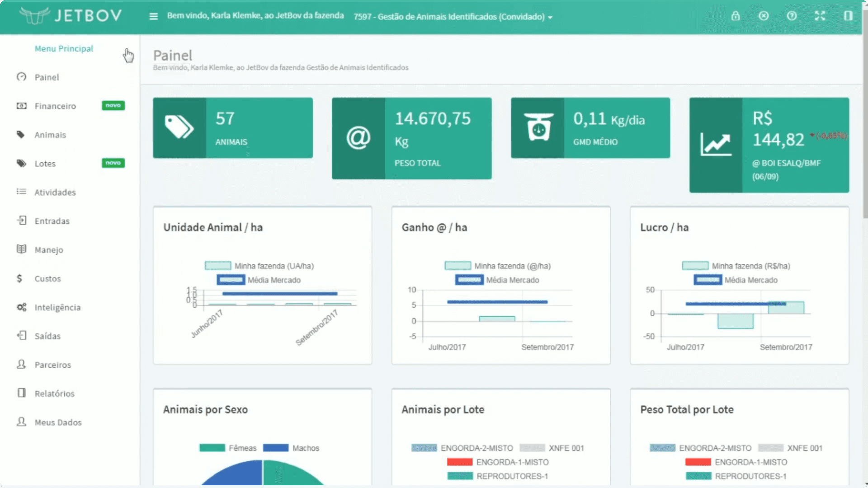Toggle Minha fazenda (UA/ha) legend
The height and width of the screenshot is (488, 868).
[259, 266]
